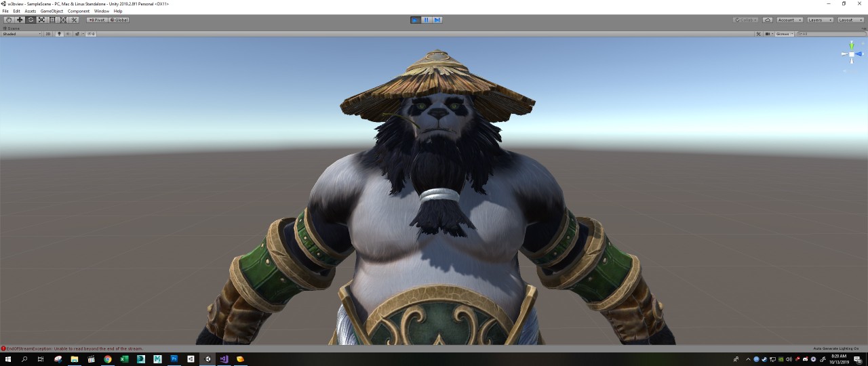
Task: Open the Layers dropdown
Action: click(x=821, y=20)
